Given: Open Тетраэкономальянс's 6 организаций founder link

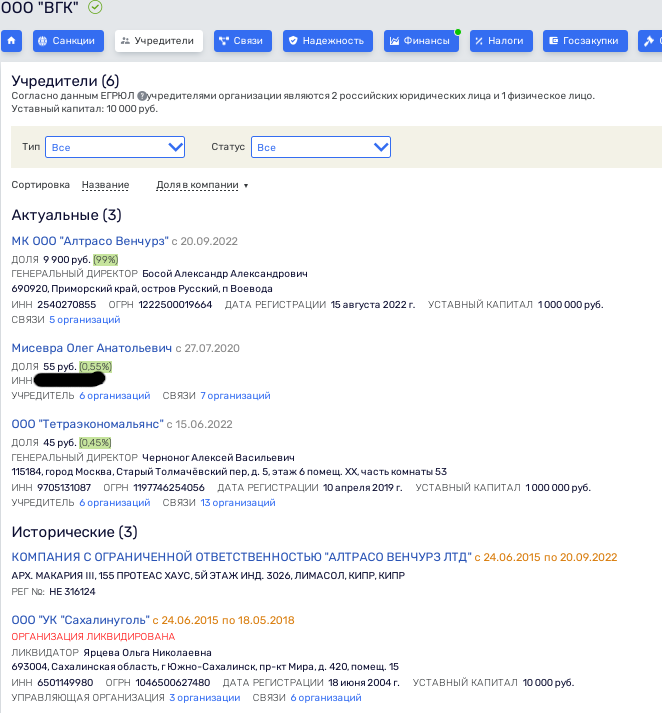Looking at the screenshot, I should [115, 503].
